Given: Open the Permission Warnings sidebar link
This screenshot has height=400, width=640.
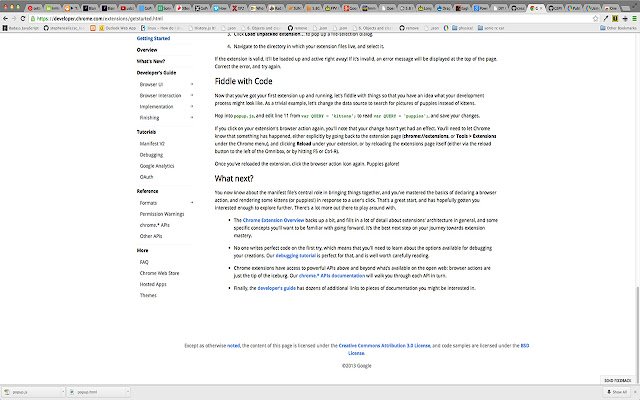Looking at the screenshot, I should click(x=162, y=214).
